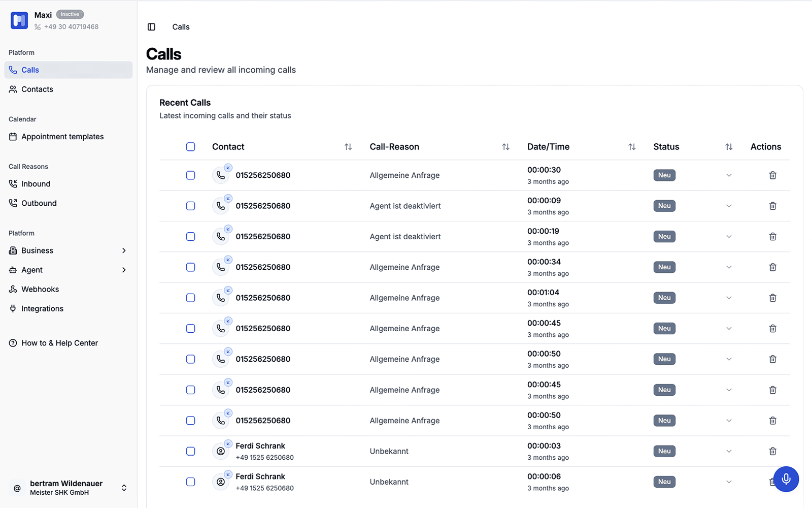Check the box for the 00:00:09 call
The width and height of the screenshot is (812, 508).
pyautogui.click(x=191, y=206)
